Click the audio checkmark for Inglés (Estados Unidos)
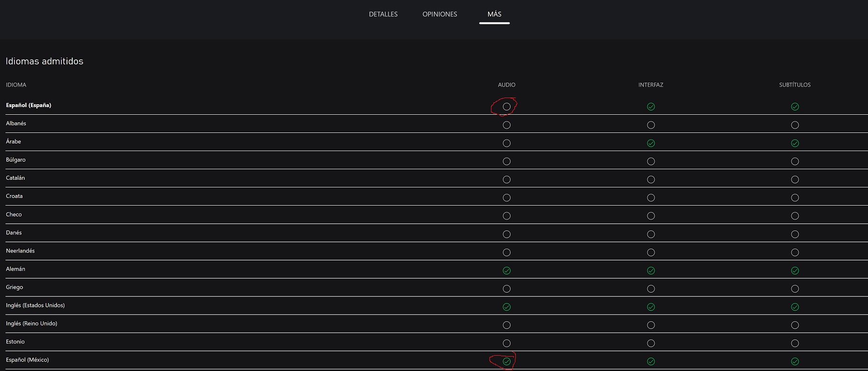This screenshot has height=371, width=868. click(x=507, y=307)
